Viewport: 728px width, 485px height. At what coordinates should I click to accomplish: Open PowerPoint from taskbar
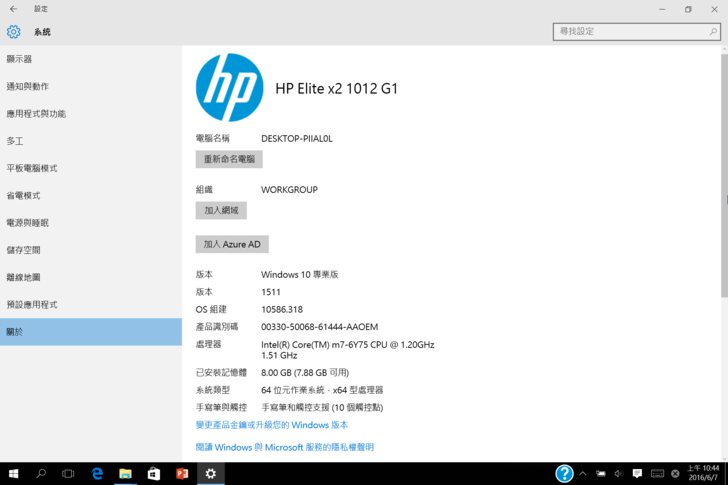[182, 473]
